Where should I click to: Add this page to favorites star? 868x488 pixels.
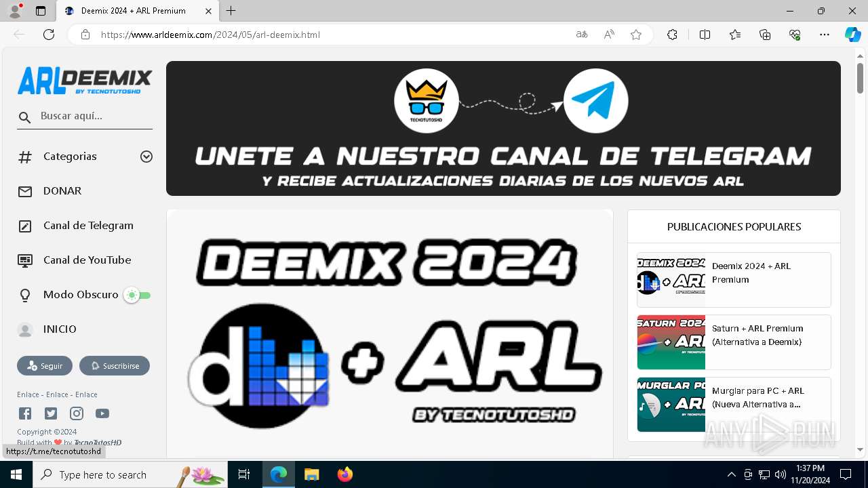pyautogui.click(x=636, y=35)
